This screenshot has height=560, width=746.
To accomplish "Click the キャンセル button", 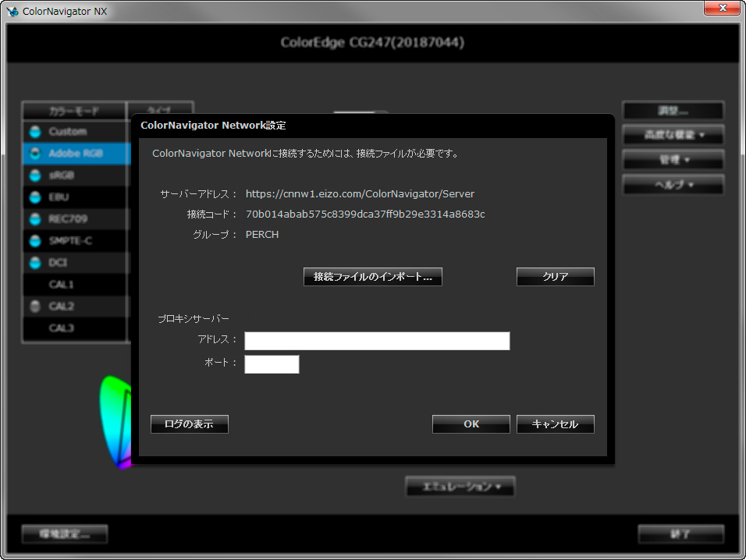I will click(556, 424).
